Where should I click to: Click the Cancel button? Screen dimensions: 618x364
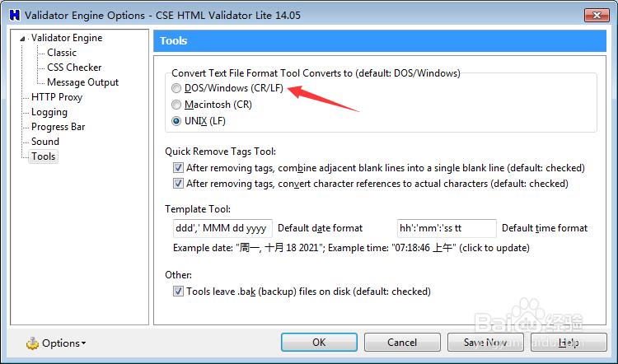coord(402,343)
